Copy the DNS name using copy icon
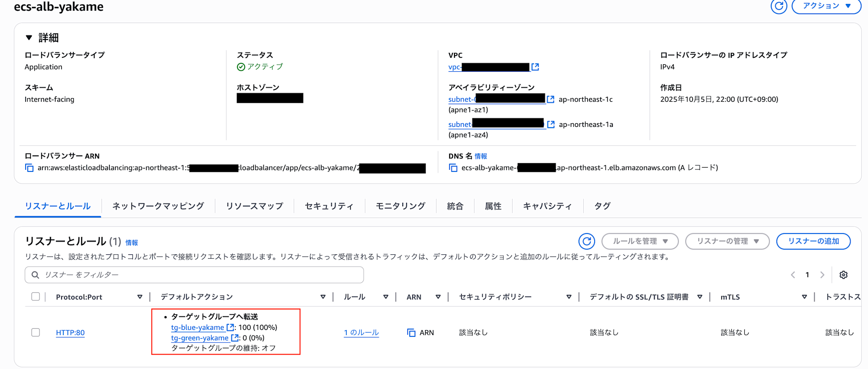Screen dimensions: 868x369 (x=453, y=168)
